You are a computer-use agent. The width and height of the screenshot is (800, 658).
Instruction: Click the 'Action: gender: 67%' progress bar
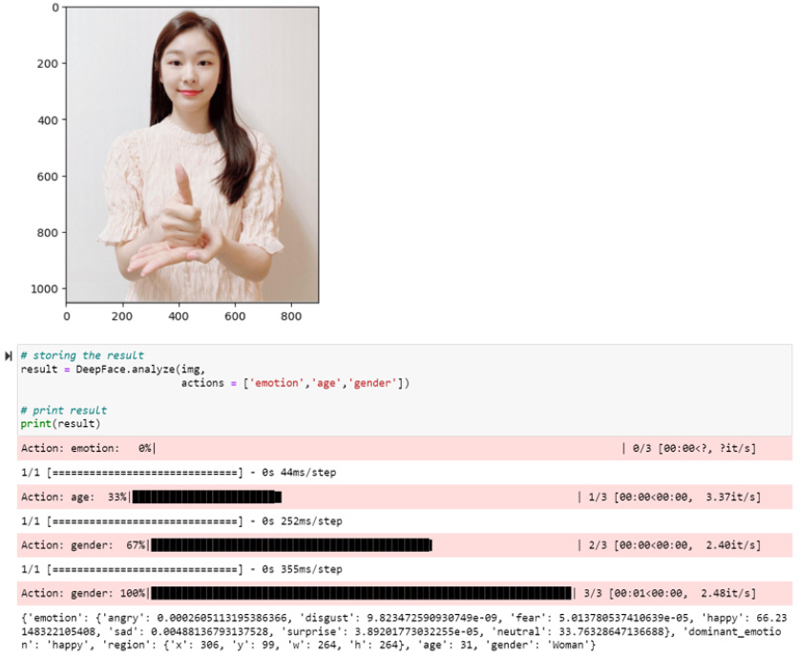[291, 545]
